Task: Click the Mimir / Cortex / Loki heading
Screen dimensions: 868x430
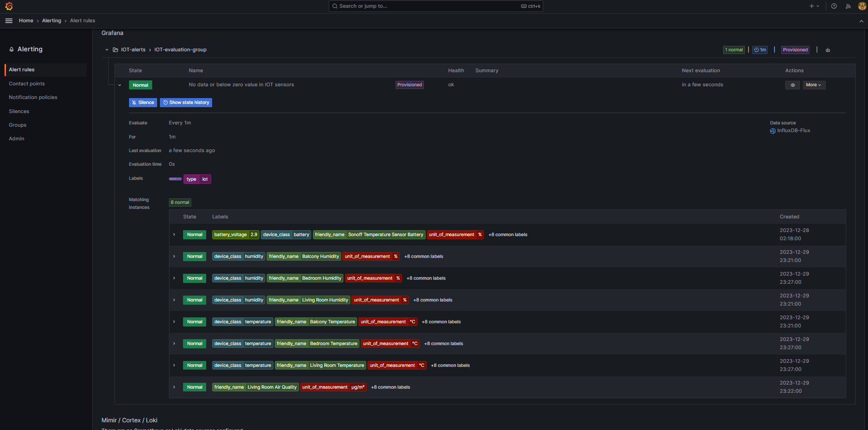Action: click(x=129, y=420)
